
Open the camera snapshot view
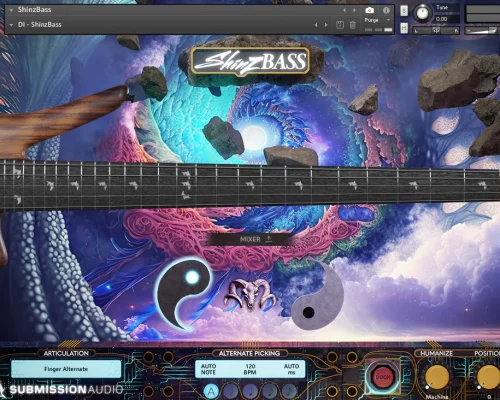[369, 10]
